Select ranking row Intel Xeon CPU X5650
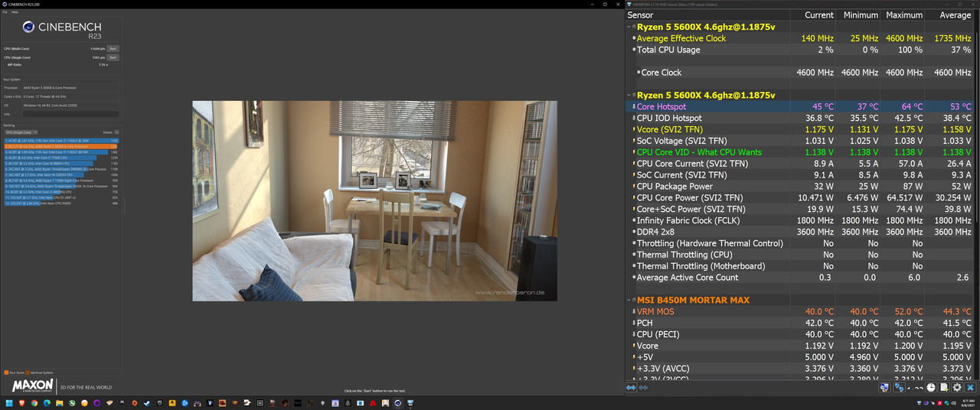Image resolution: width=980 pixels, height=410 pixels. [x=61, y=203]
